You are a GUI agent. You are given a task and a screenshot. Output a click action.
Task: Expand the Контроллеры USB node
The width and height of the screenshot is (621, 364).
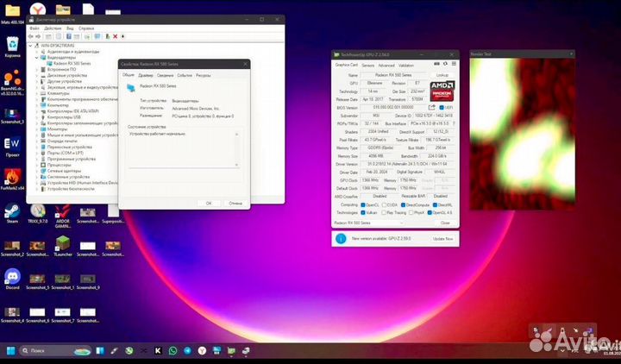[37, 117]
